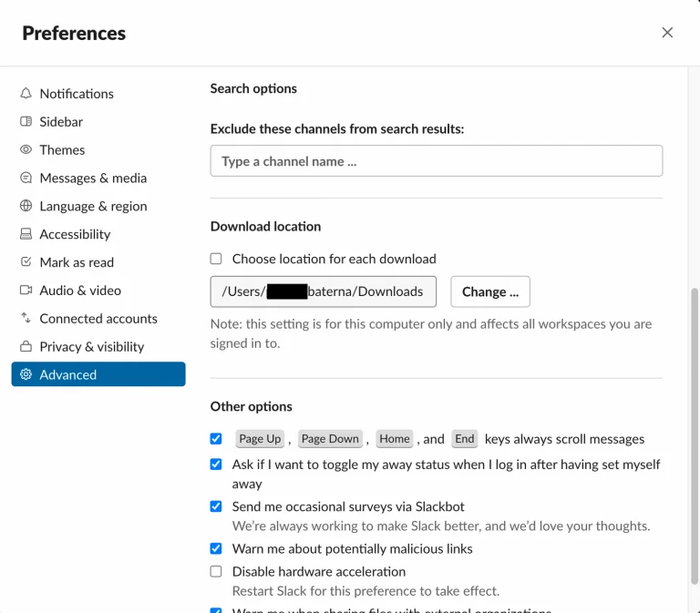
Task: Click the camera icon for Audio & video
Action: tap(26, 291)
